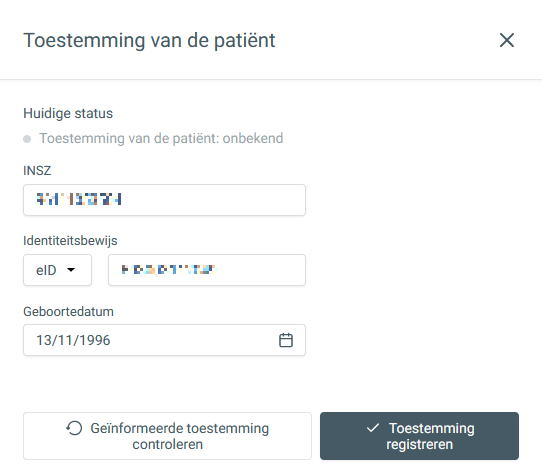Expand the dropdown arrow beside eID
This screenshot has width=542, height=474.
tap(71, 270)
